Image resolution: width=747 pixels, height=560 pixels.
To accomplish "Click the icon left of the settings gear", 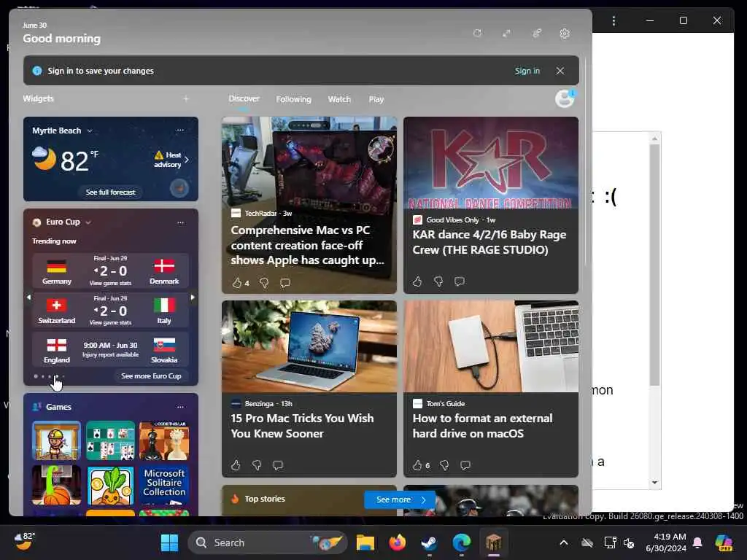I will click(536, 34).
